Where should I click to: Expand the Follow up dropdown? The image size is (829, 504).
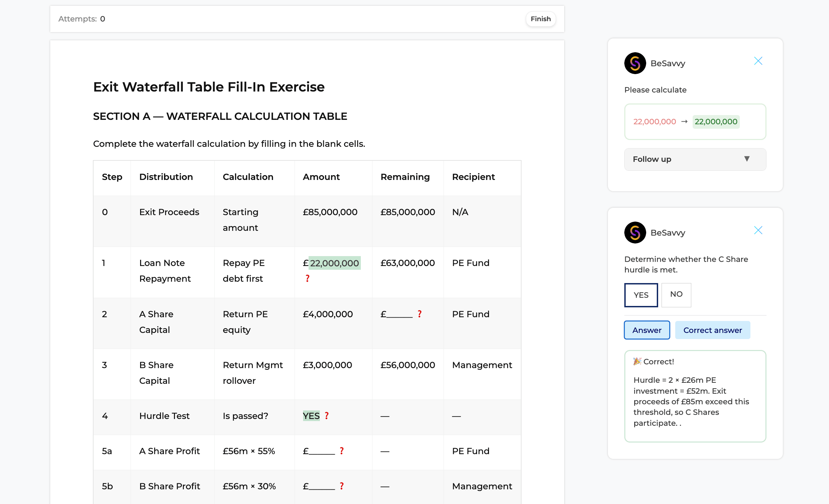click(695, 159)
